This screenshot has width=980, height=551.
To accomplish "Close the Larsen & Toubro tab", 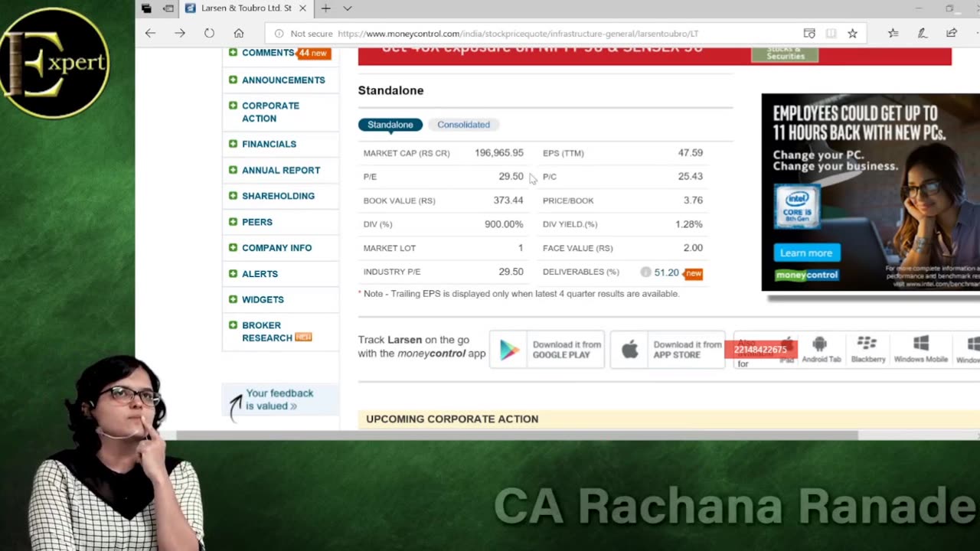I will tap(302, 8).
